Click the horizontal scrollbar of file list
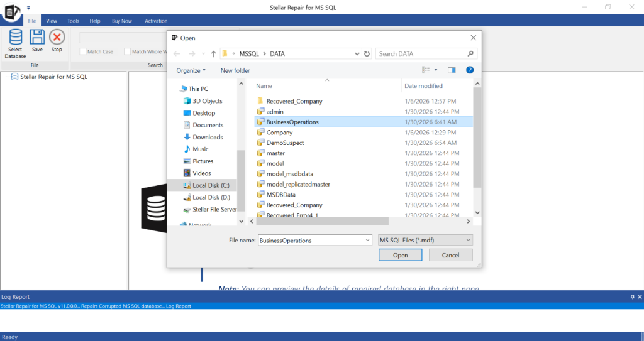 coord(323,221)
